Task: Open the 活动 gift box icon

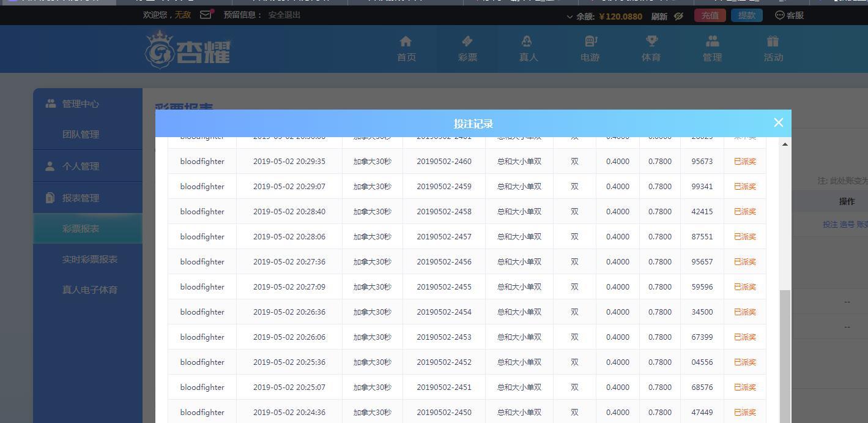Action: (773, 42)
